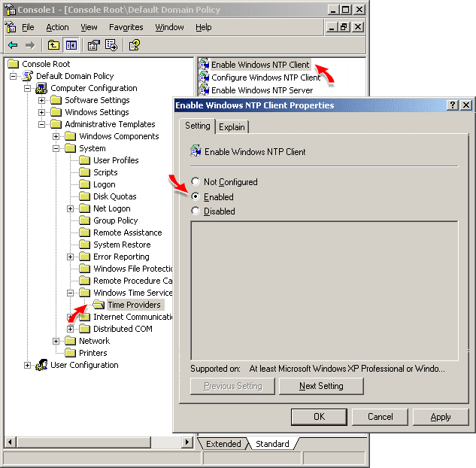Expand the Software Settings node

pos(41,100)
